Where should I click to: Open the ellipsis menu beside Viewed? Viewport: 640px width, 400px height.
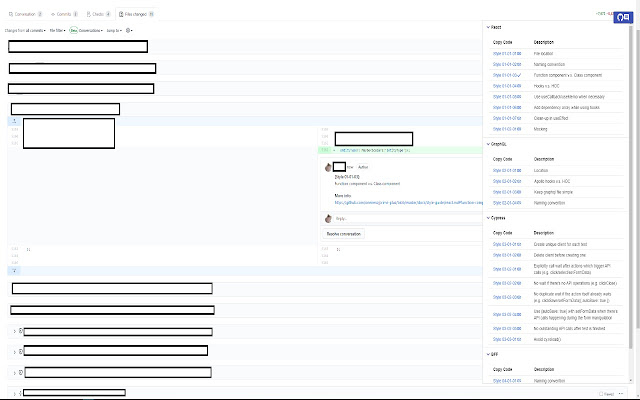coord(621,394)
